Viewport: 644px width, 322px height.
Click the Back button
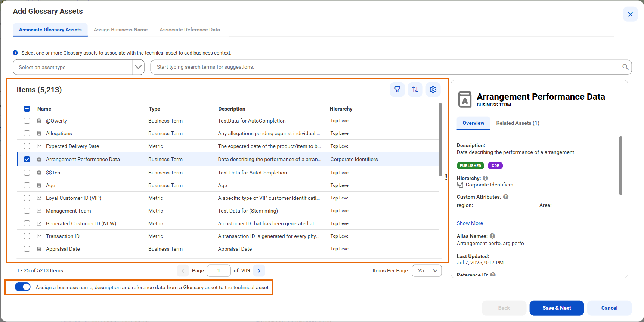(x=504, y=308)
